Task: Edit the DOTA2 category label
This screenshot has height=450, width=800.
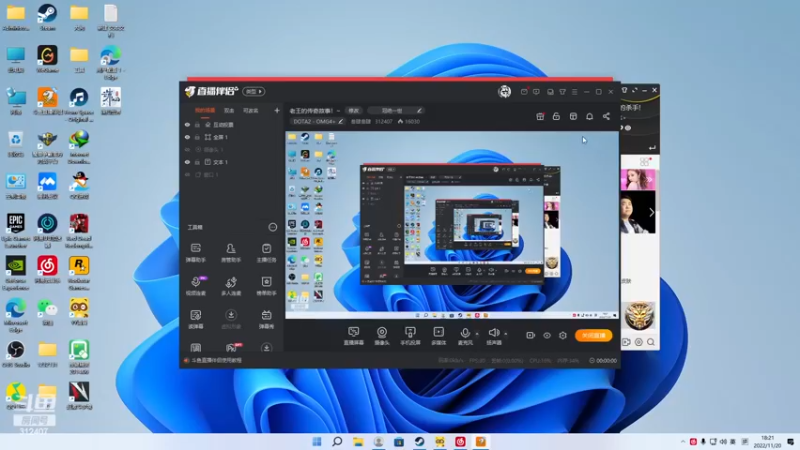Action: [318, 121]
